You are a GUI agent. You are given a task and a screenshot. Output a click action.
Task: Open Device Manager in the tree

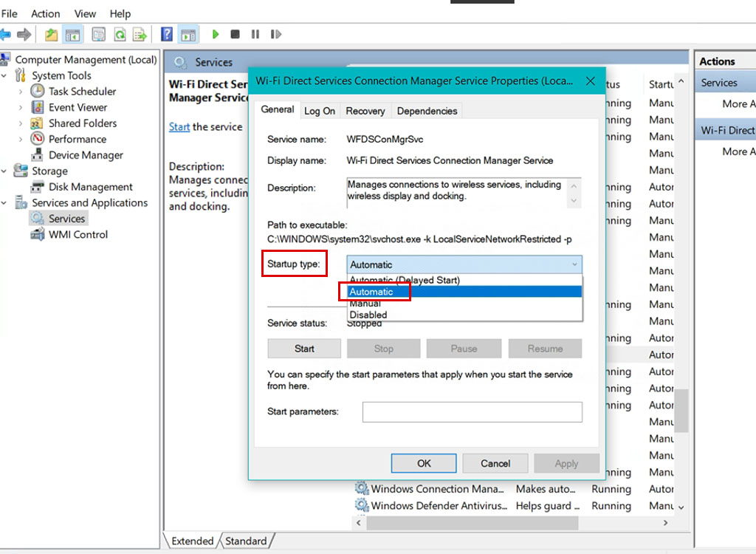86,155
